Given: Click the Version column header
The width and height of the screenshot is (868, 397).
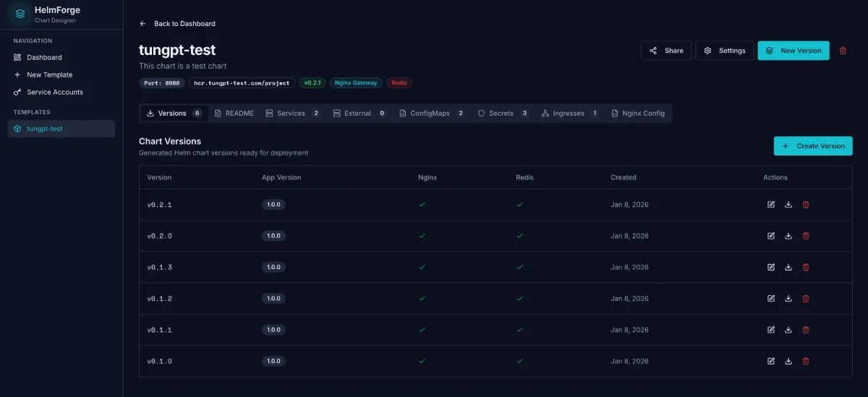Looking at the screenshot, I should pos(159,177).
